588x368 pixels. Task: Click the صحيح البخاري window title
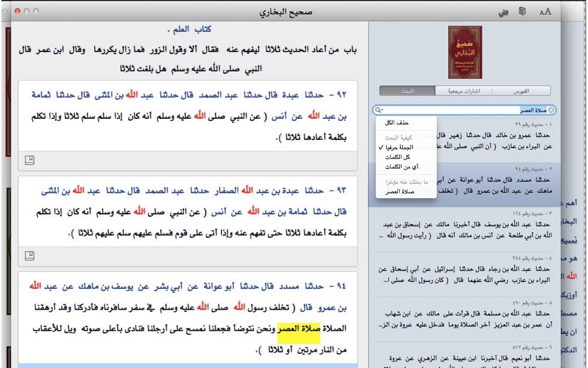pyautogui.click(x=286, y=12)
